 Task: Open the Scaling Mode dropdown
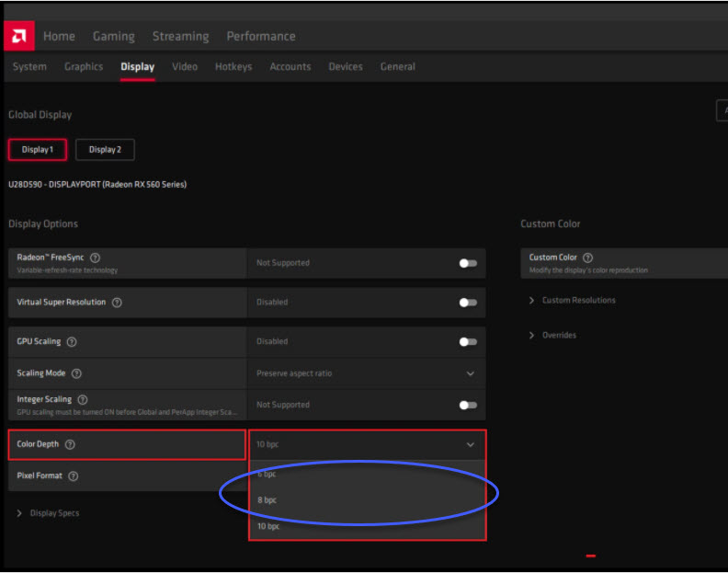(366, 373)
